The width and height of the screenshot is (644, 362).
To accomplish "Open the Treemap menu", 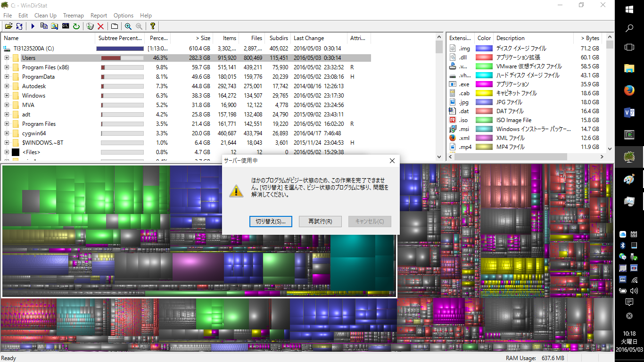I will pyautogui.click(x=73, y=16).
